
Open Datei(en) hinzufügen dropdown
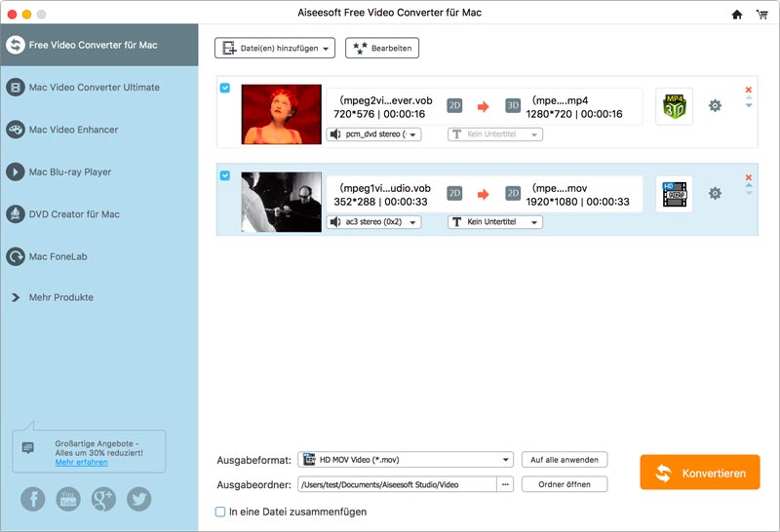point(275,48)
